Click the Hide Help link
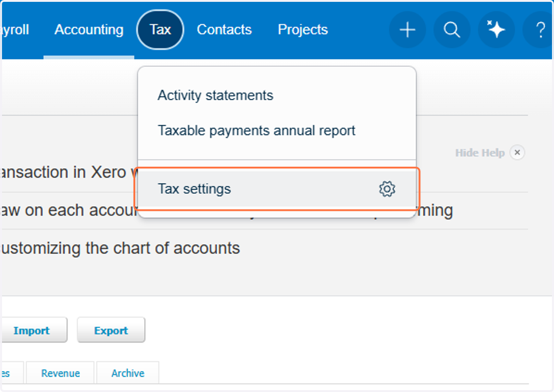 click(480, 153)
